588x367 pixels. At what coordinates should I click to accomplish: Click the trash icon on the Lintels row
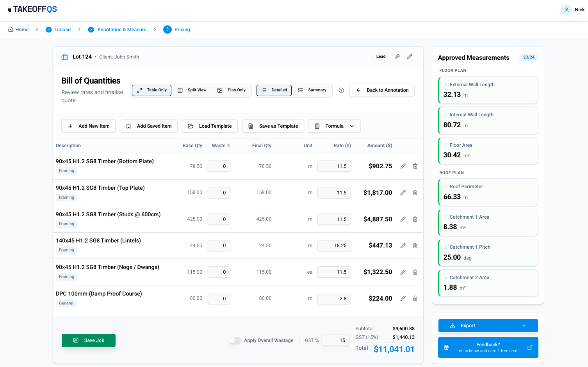(415, 246)
